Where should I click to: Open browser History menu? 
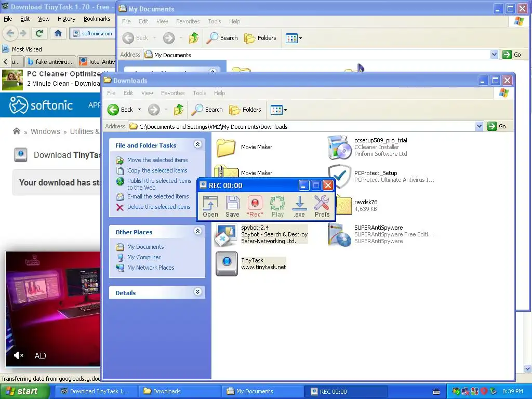click(66, 19)
